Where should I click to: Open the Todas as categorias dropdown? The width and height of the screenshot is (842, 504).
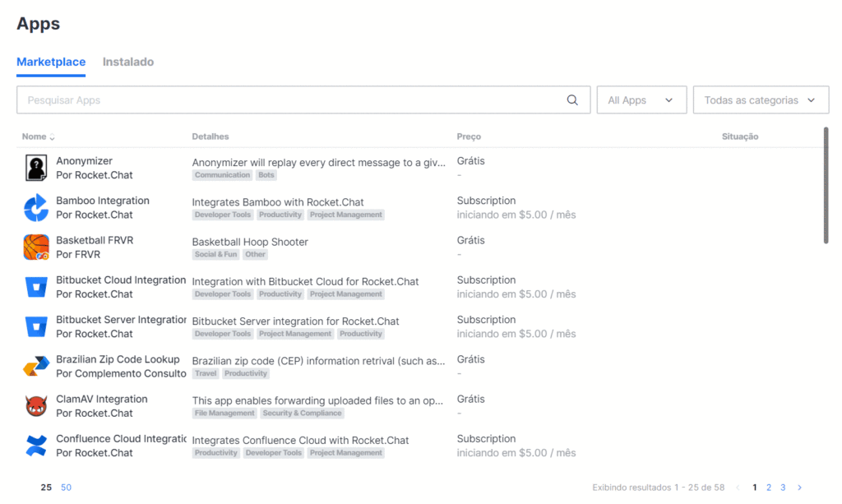point(761,100)
